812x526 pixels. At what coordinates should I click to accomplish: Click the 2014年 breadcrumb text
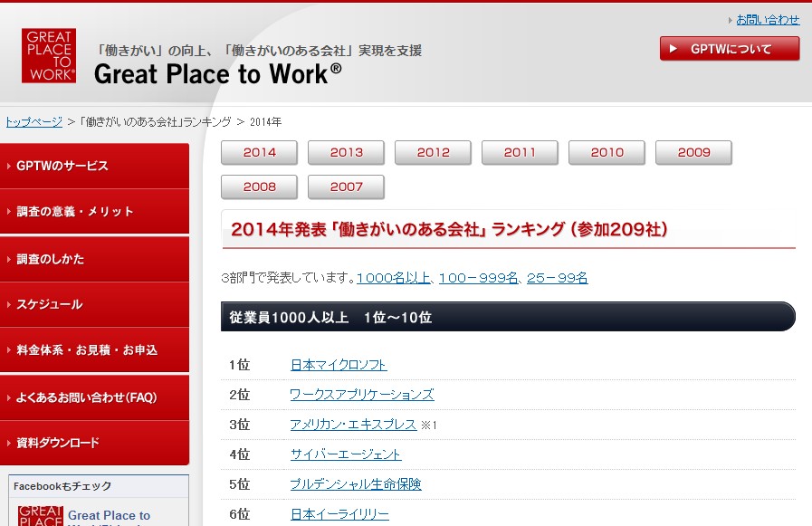(x=265, y=122)
